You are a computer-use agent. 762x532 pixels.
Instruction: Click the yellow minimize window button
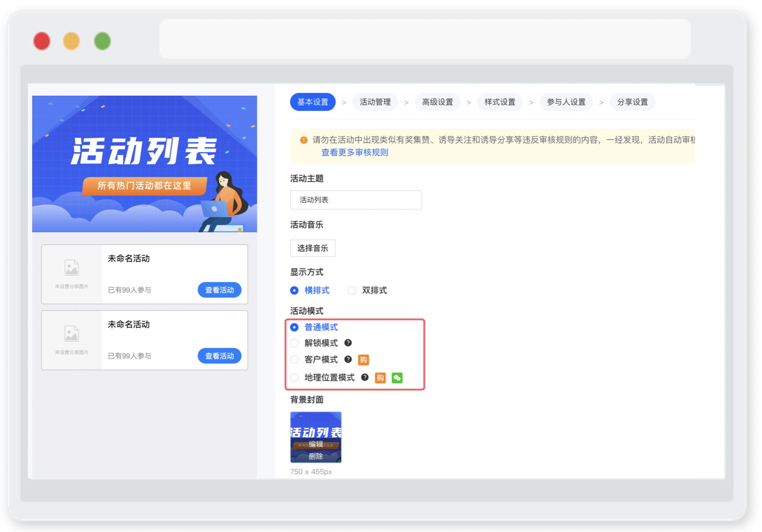click(72, 41)
